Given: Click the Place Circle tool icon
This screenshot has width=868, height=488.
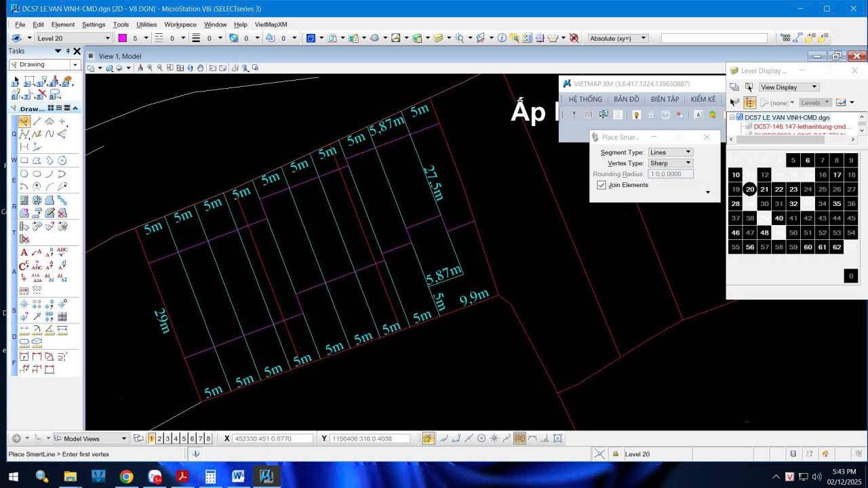Looking at the screenshot, I should (24, 174).
